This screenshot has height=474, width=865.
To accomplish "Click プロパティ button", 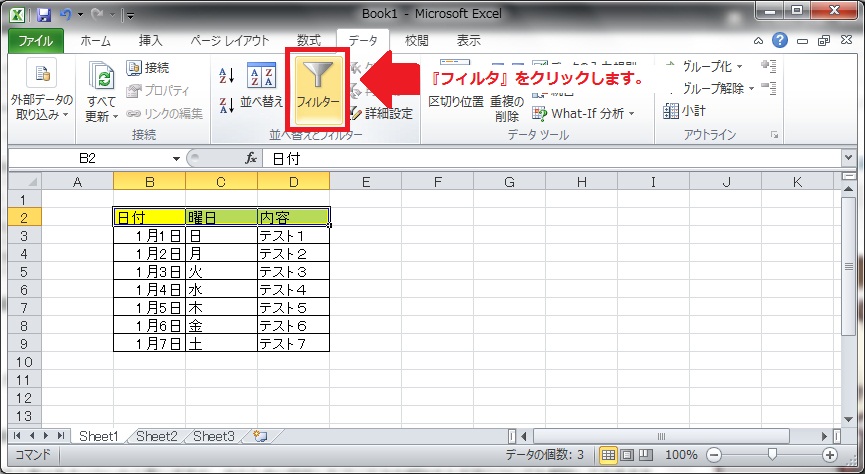I will point(158,90).
